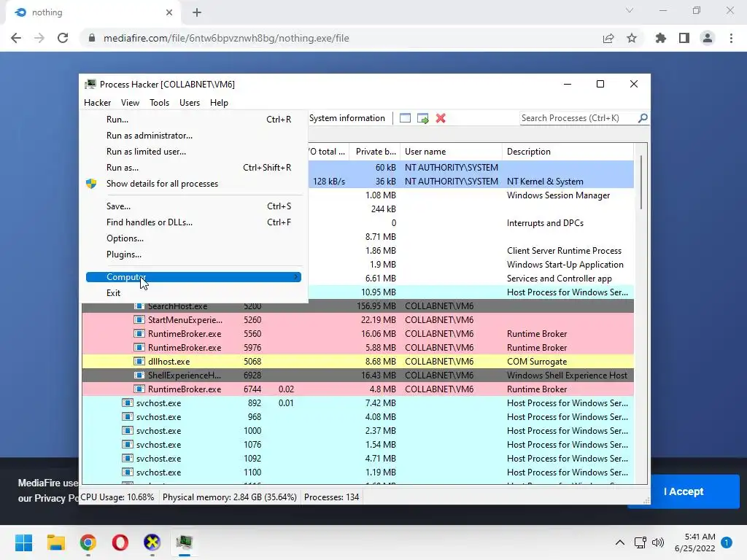Choose Run as administrator... menu entry
This screenshot has width=747, height=560.
click(x=194, y=136)
